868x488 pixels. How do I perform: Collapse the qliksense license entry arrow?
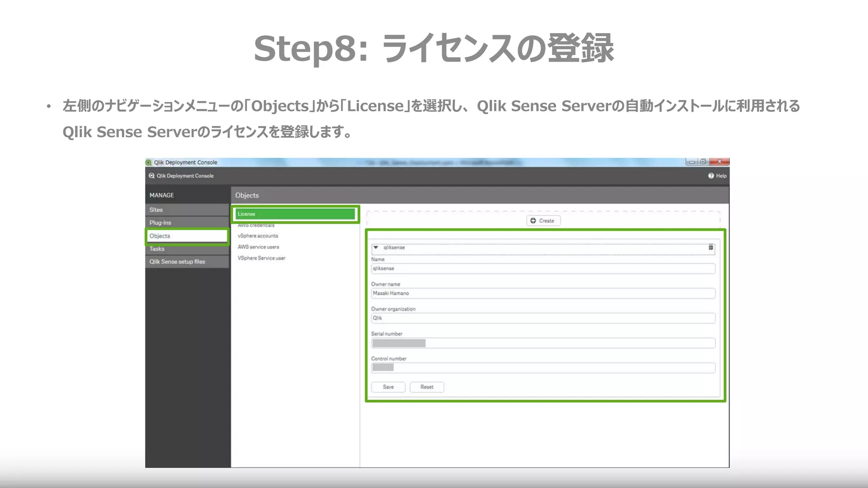point(376,247)
